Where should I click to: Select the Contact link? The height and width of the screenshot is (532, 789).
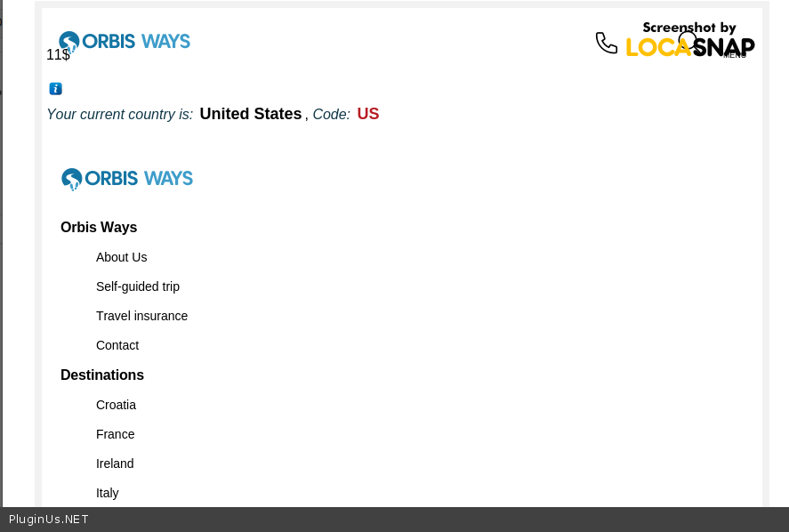[117, 345]
